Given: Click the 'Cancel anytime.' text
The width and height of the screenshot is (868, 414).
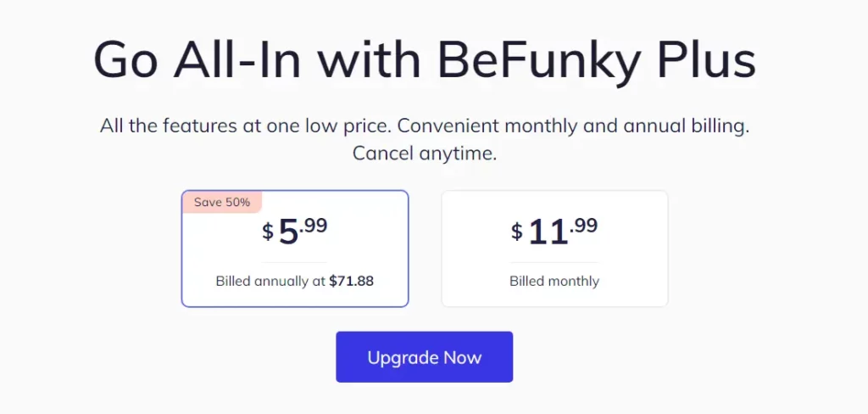Looking at the screenshot, I should (425, 154).
